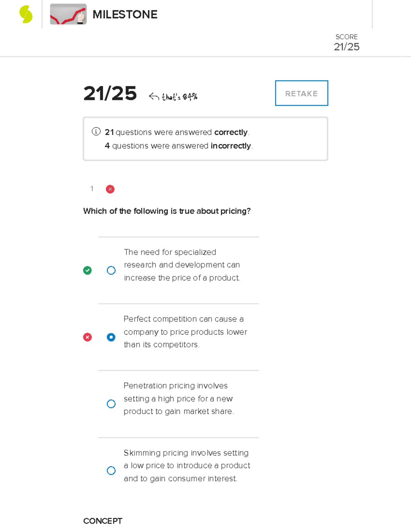Click the question text about pricing

pos(167,211)
